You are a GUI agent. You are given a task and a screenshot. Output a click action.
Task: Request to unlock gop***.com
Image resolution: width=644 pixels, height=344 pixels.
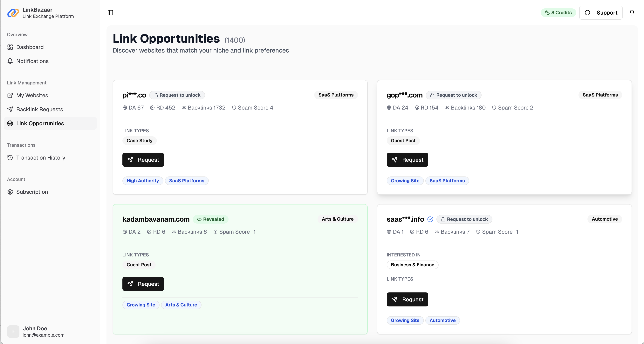click(x=454, y=95)
